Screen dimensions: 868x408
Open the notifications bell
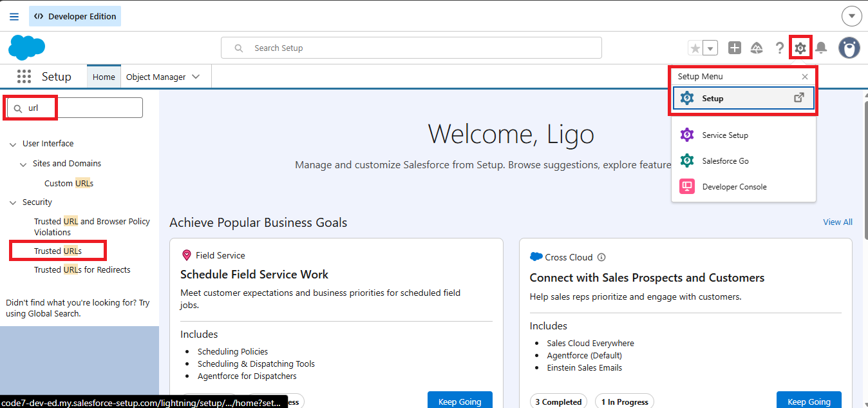(x=821, y=48)
